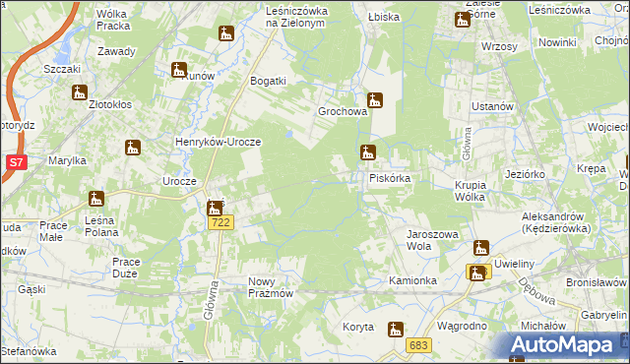Select the Główna street label near Ustanów
The width and height of the screenshot is (630, 364).
[x=467, y=144]
